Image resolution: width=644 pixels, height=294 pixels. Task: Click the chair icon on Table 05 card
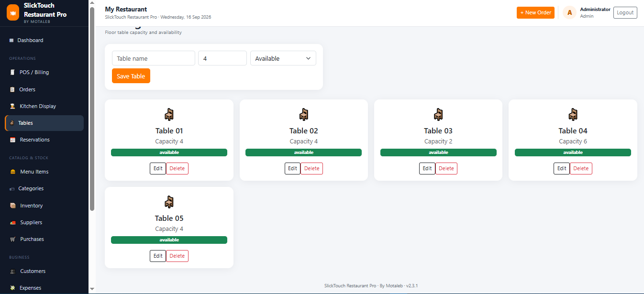(169, 202)
